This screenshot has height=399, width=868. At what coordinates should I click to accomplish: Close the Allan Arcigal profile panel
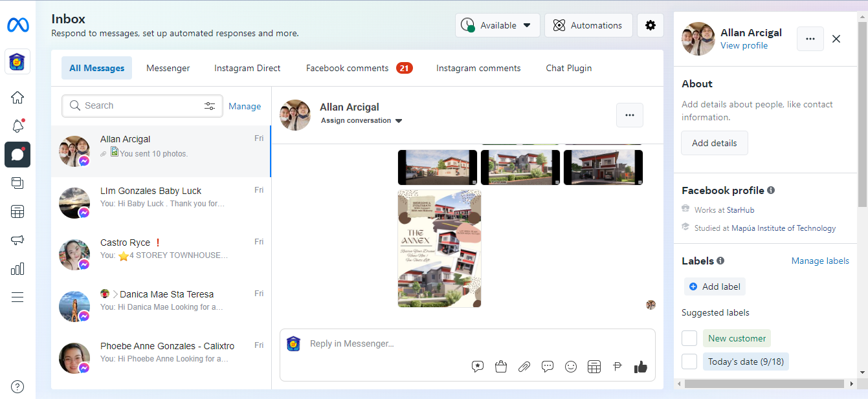click(x=836, y=39)
